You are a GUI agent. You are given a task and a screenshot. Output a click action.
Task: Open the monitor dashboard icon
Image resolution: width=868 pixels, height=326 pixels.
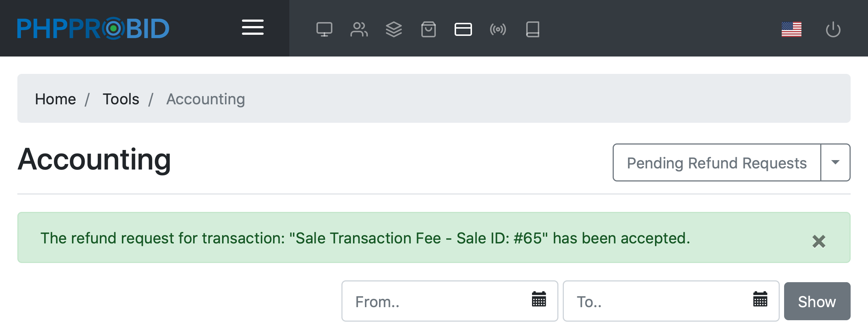click(x=324, y=29)
